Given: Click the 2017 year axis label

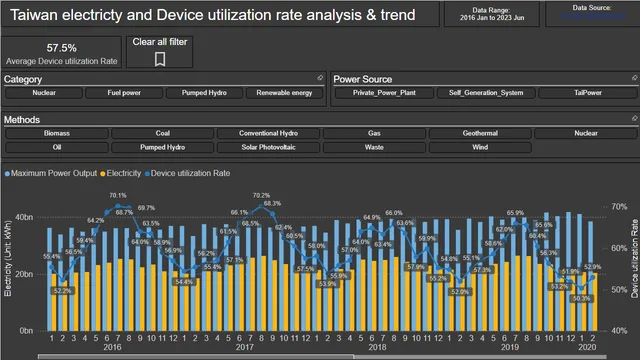Looking at the screenshot, I should [x=244, y=347].
